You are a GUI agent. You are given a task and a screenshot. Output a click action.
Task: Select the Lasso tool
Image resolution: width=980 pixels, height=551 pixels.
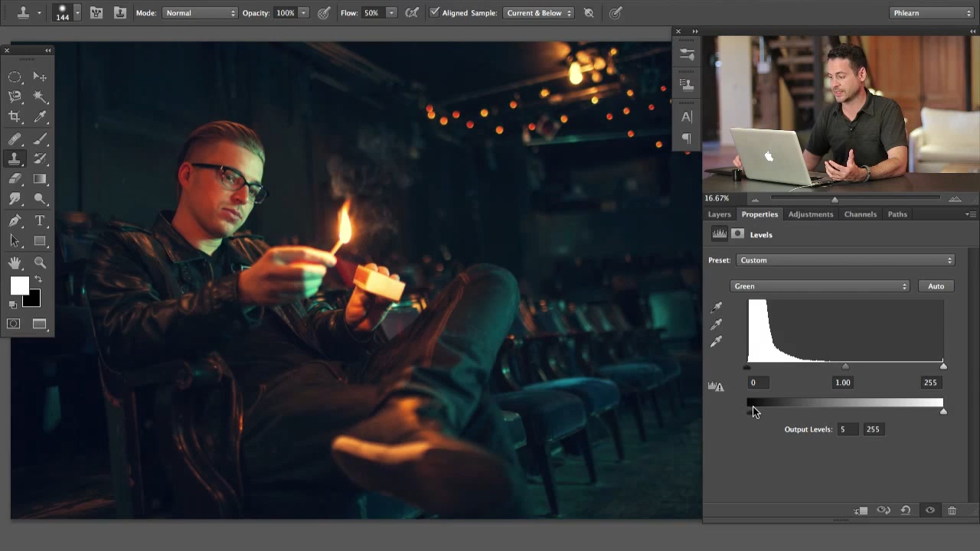click(x=15, y=96)
